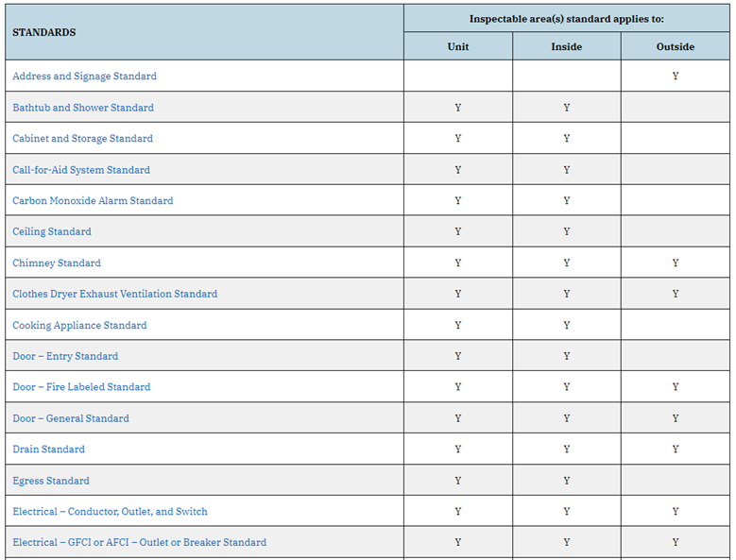Click the Unit column header
Viewport: 736px width, 560px height.
click(x=458, y=46)
